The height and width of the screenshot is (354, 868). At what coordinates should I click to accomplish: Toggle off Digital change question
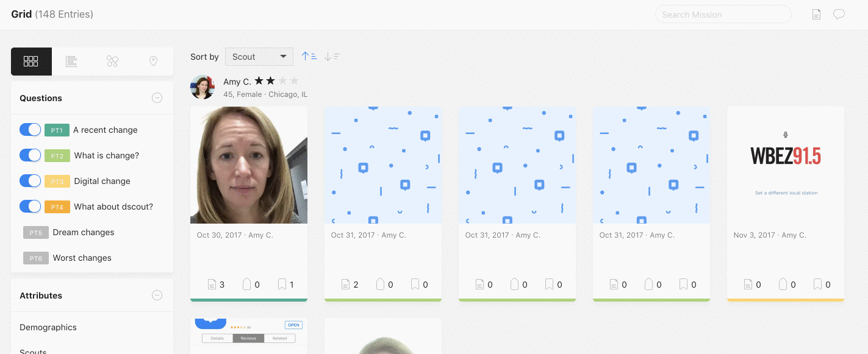click(30, 181)
